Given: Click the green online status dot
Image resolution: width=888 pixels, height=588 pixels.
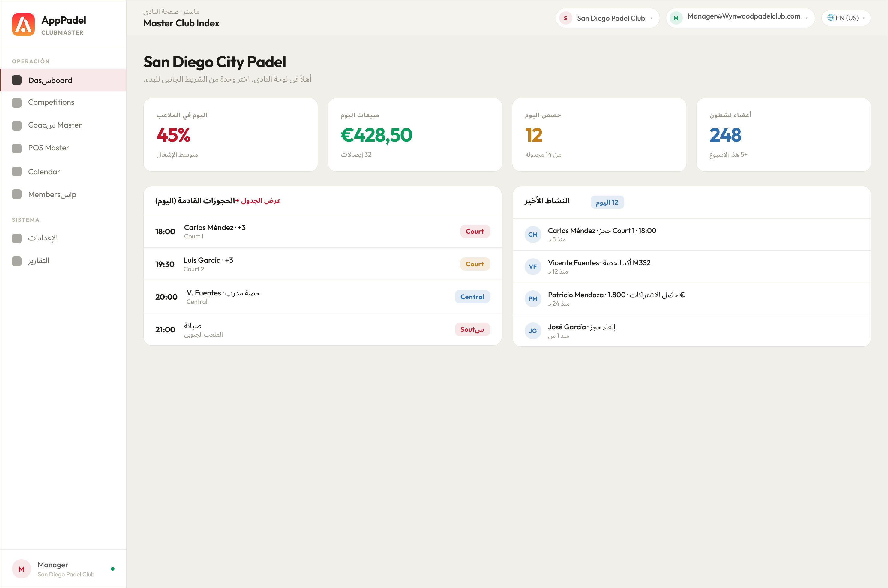Looking at the screenshot, I should coord(112,569).
